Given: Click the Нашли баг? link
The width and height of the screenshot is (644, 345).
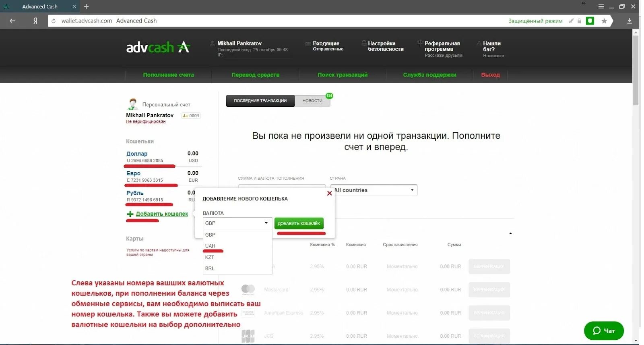Looking at the screenshot, I should 492,46.
